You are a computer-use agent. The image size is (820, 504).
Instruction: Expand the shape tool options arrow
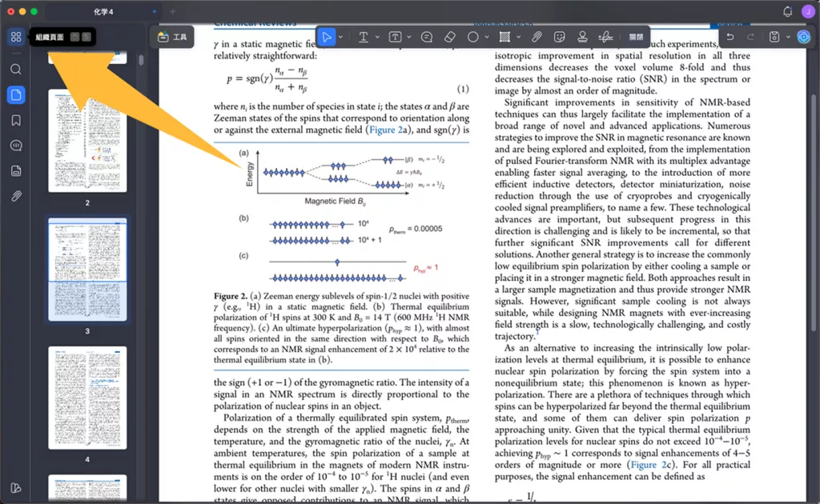coord(487,37)
